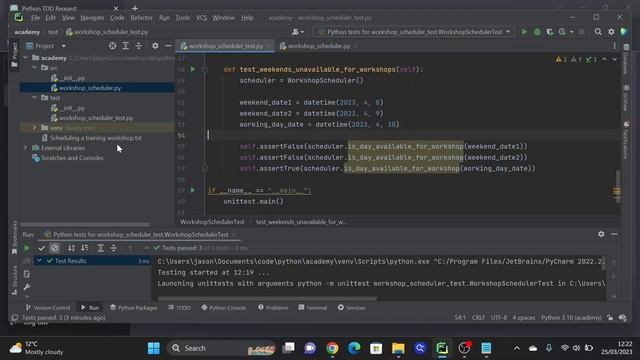This screenshot has width=640, height=360.
Task: Open Scheduling a training workshop.txt file
Action: [x=96, y=138]
